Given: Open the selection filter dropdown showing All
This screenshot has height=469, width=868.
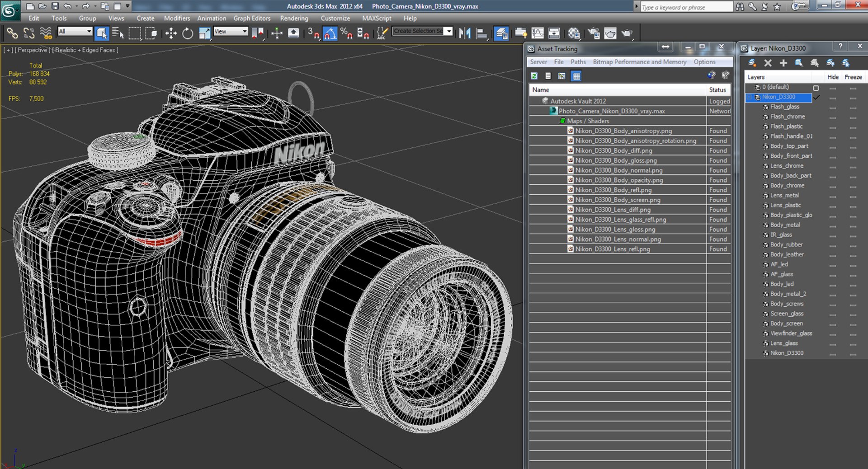Looking at the screenshot, I should pos(75,31).
